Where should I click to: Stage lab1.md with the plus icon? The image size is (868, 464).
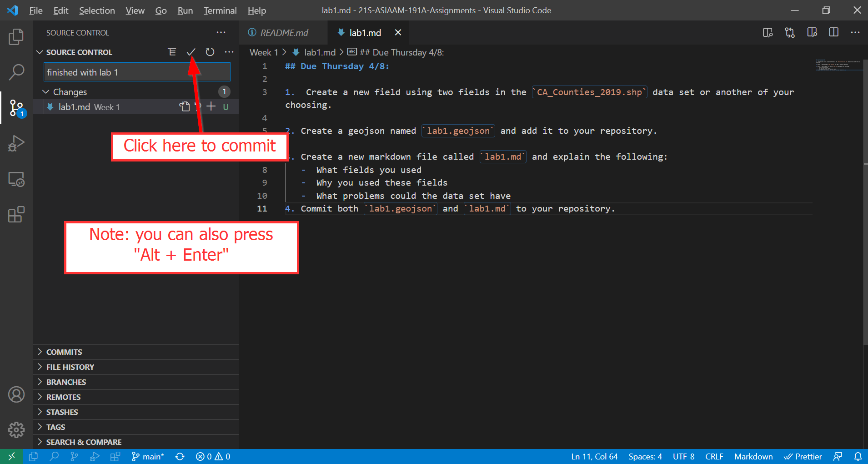211,106
